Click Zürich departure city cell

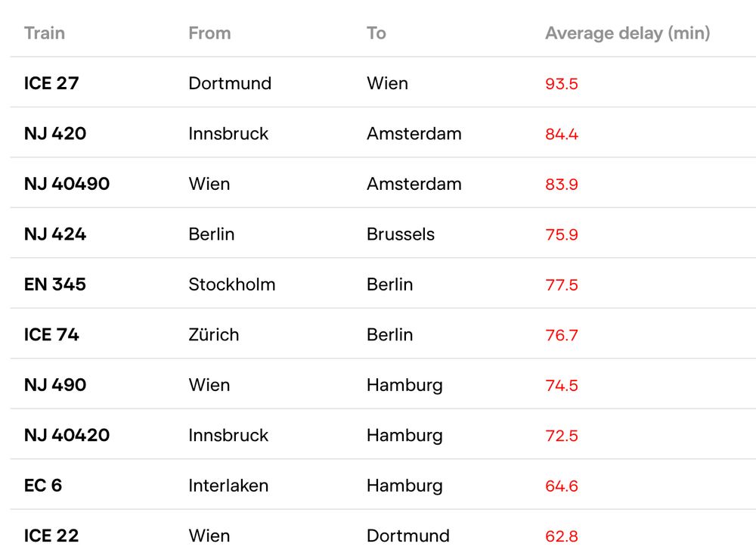(x=214, y=335)
